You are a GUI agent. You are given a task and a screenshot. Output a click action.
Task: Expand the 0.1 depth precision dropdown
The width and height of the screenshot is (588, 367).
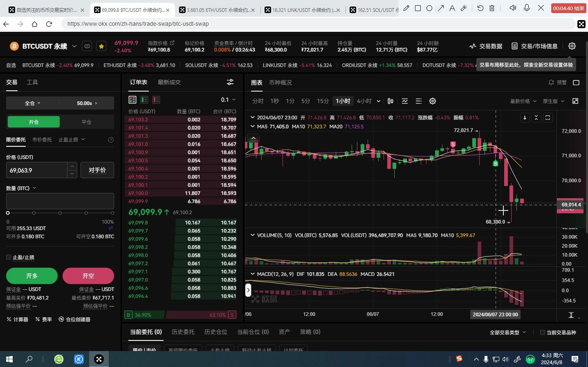coord(228,100)
